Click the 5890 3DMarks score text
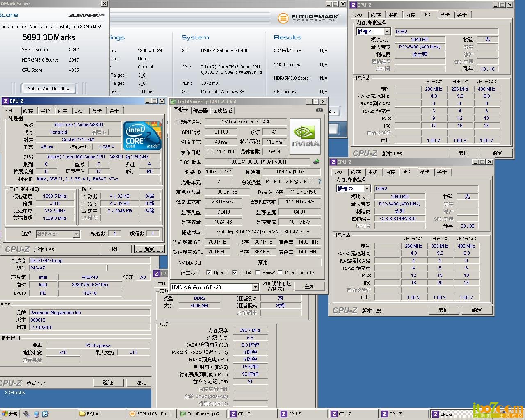 click(x=49, y=37)
